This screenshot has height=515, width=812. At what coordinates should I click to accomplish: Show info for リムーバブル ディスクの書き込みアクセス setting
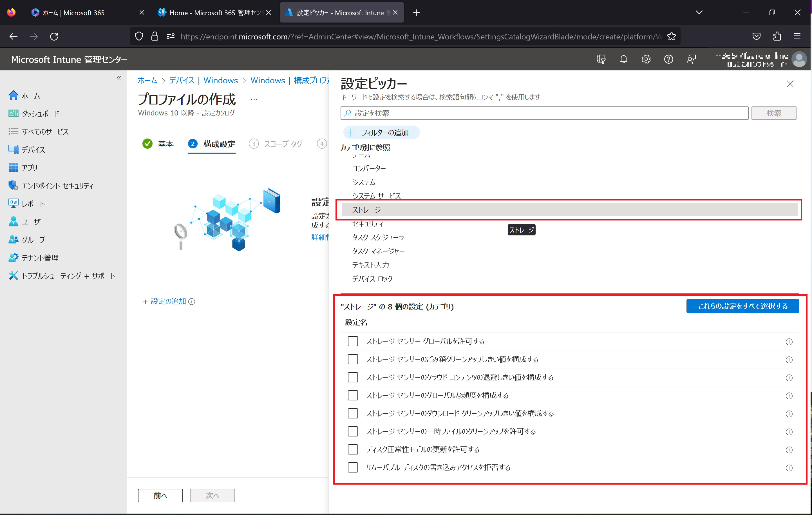789,468
